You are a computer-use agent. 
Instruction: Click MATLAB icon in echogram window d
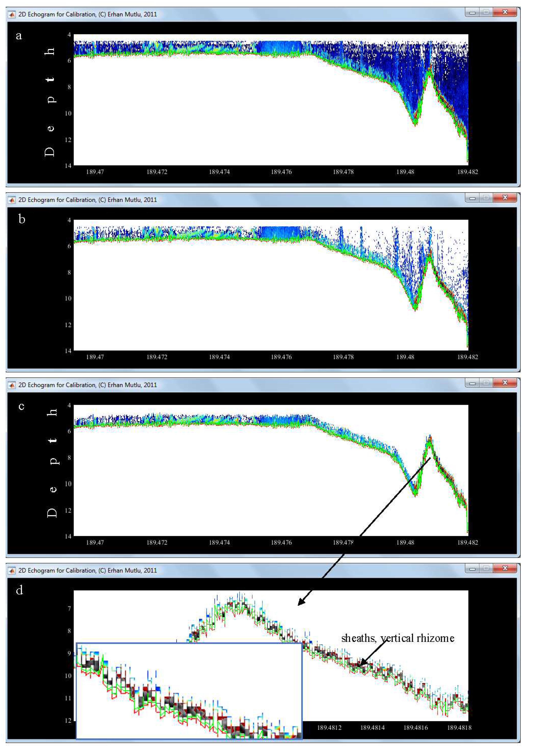coord(12,570)
